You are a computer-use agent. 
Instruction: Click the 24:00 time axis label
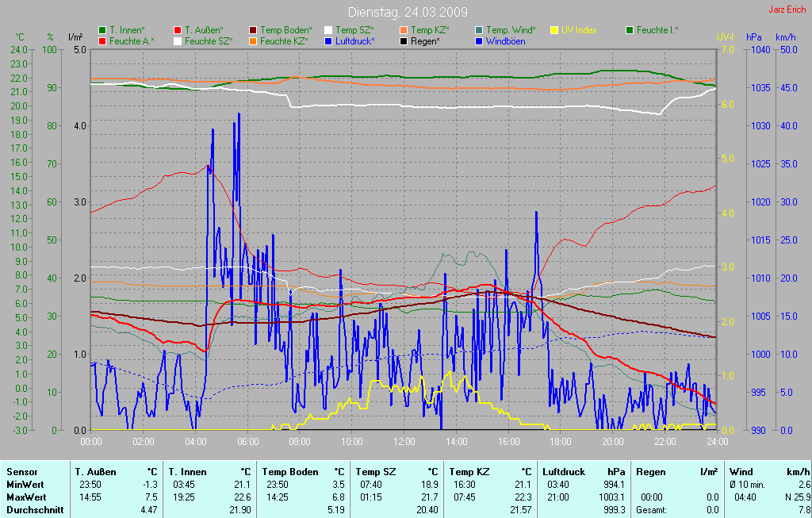coord(717,442)
